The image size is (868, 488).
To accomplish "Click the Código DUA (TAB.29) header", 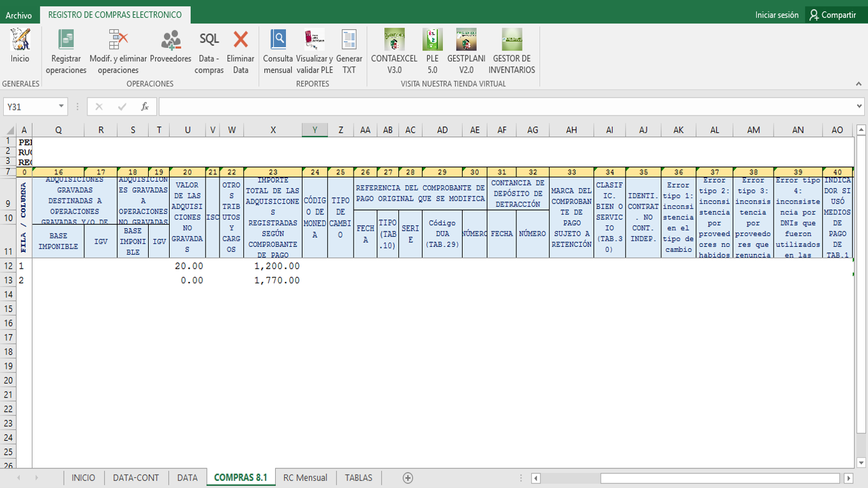I will (442, 233).
